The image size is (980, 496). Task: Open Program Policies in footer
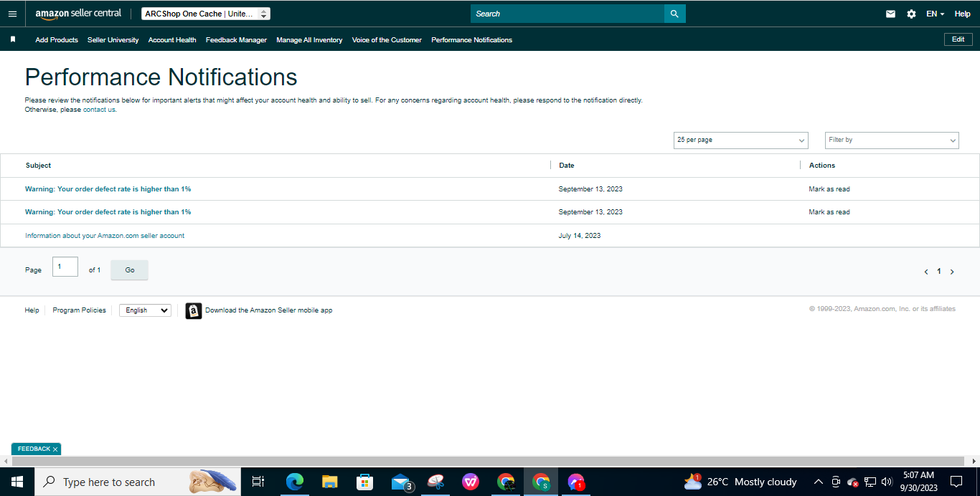[79, 310]
